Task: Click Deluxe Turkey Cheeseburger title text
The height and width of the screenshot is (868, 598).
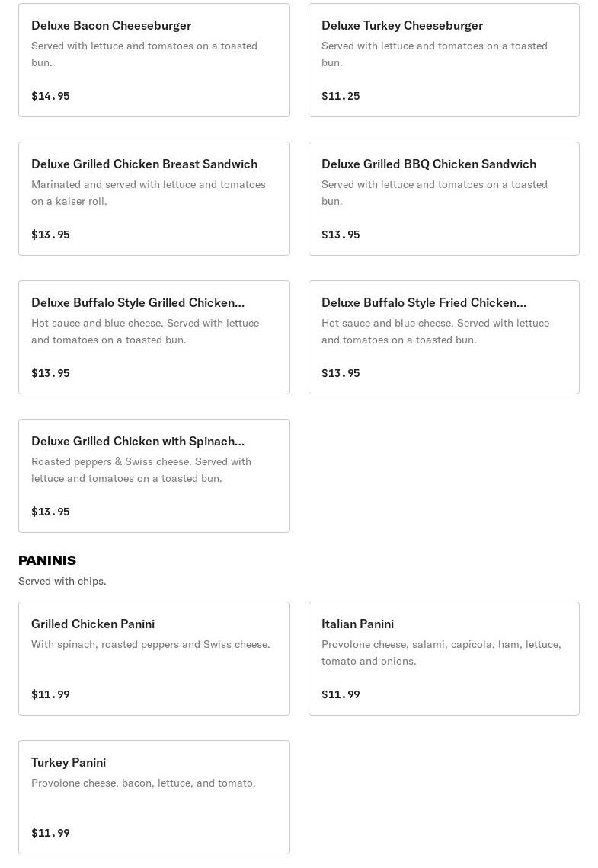Action: click(x=402, y=25)
